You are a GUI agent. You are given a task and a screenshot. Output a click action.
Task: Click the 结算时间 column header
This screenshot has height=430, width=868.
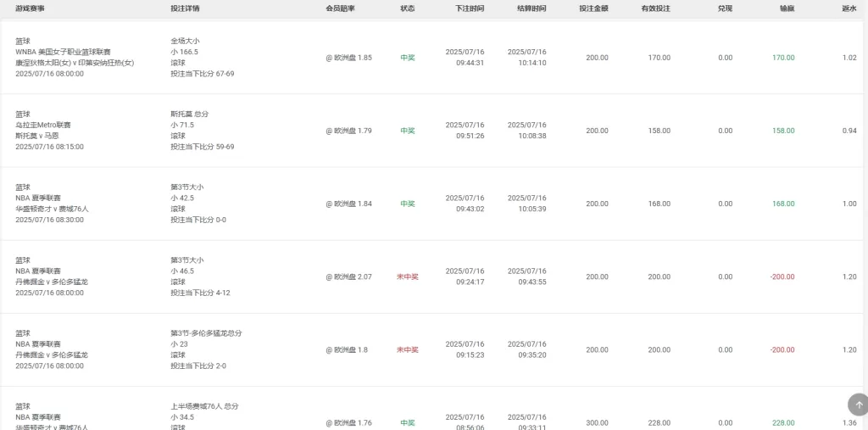coord(531,8)
